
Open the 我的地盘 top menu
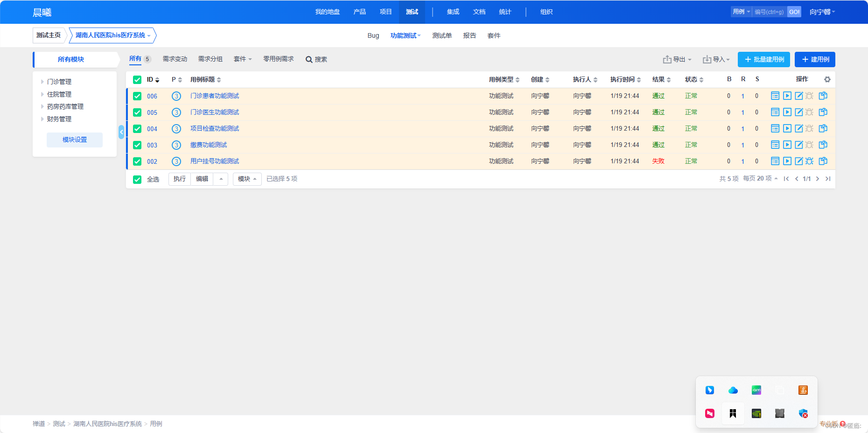pyautogui.click(x=328, y=12)
